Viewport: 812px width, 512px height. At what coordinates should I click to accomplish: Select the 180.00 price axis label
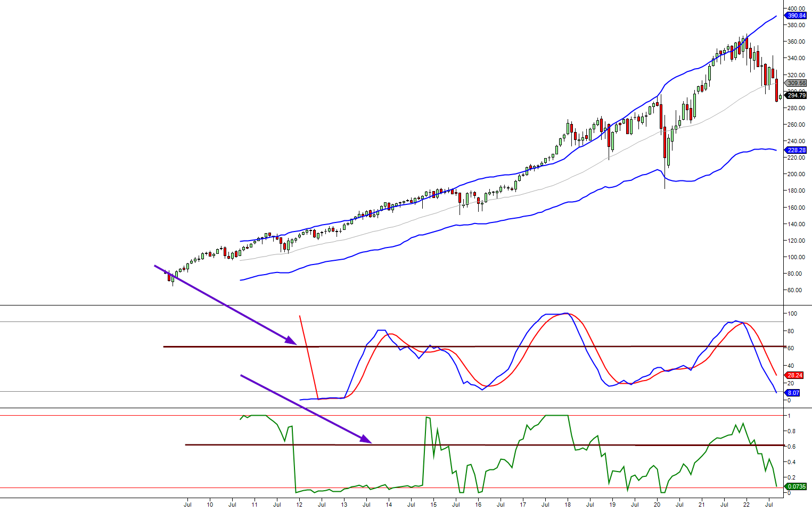click(x=796, y=191)
